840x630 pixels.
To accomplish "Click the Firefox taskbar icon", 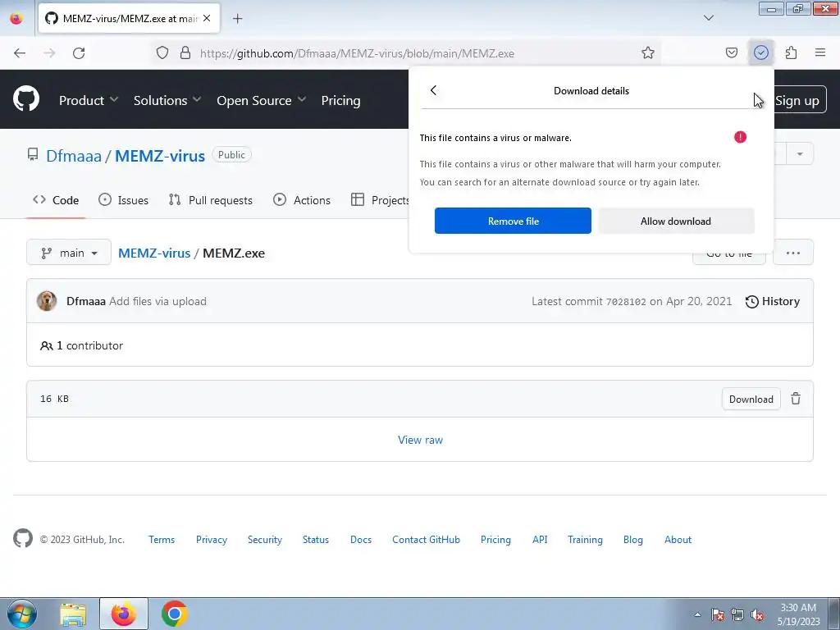I will 124,614.
